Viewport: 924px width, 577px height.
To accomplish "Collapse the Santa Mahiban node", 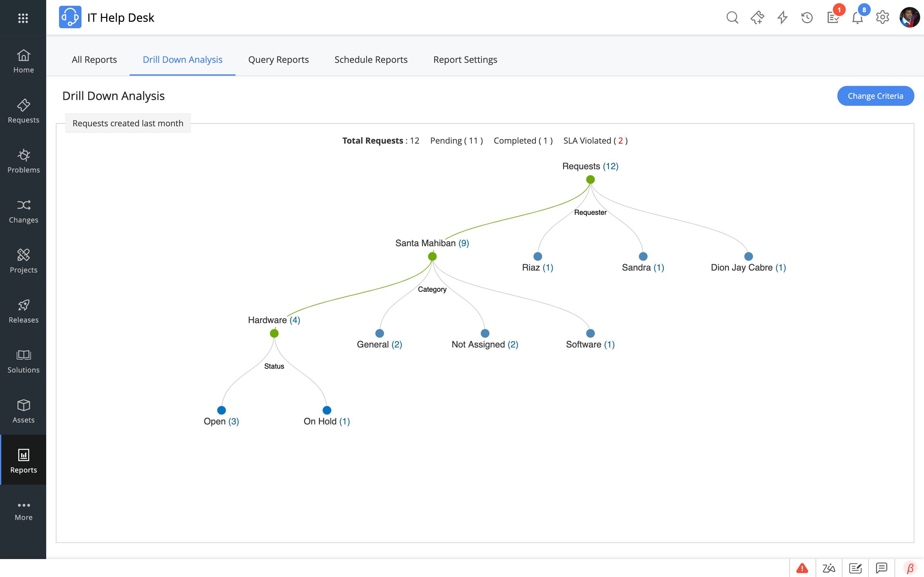I will [x=432, y=256].
